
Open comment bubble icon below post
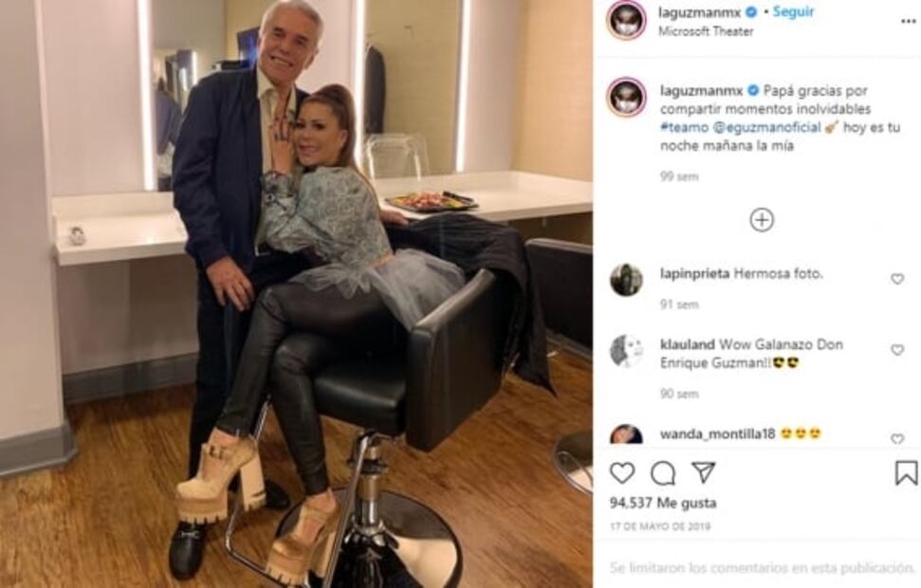pyautogui.click(x=663, y=473)
